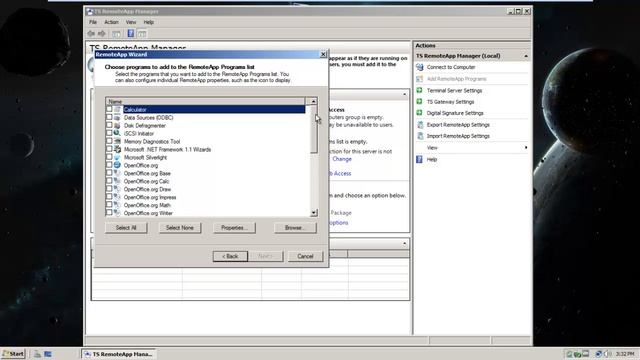Check the Calculator checkbox
The height and width of the screenshot is (360, 640).
click(109, 109)
